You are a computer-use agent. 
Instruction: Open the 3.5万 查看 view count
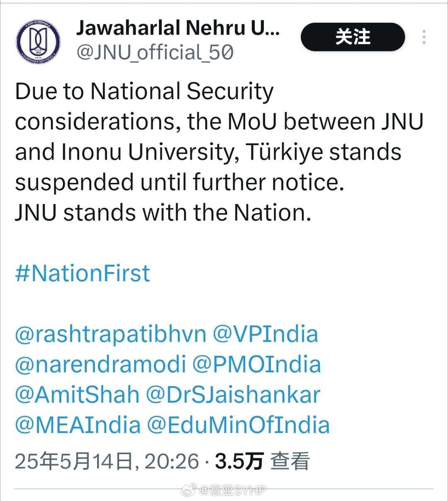coord(262,461)
